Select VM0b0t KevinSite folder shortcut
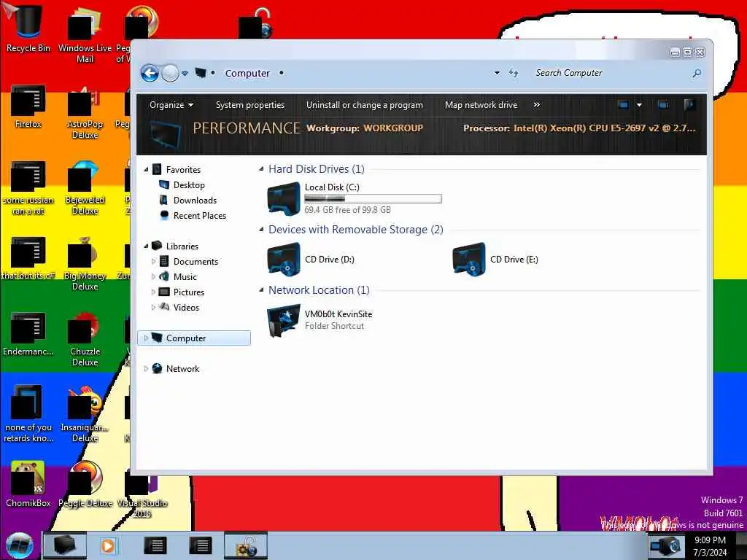747x560 pixels. pyautogui.click(x=320, y=320)
